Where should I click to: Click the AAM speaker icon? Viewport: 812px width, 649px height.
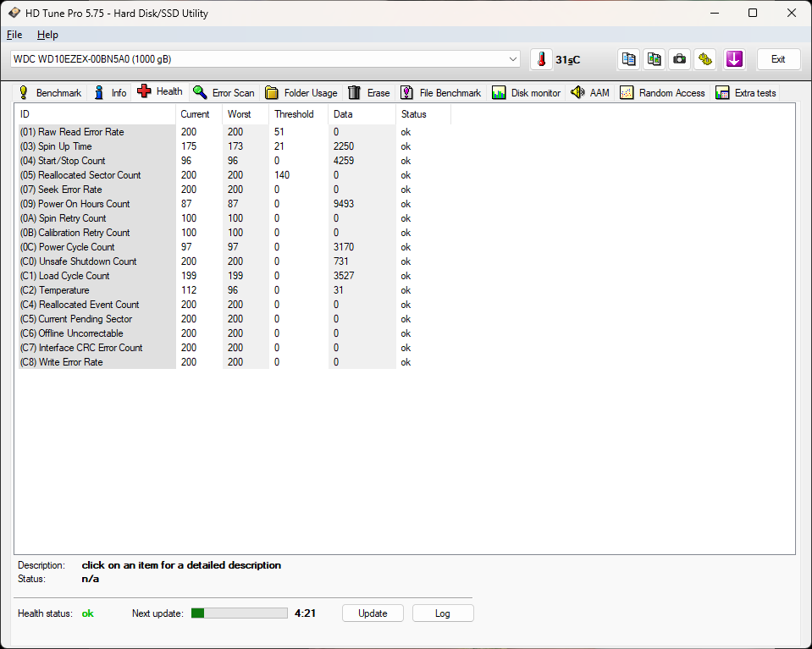pos(577,92)
